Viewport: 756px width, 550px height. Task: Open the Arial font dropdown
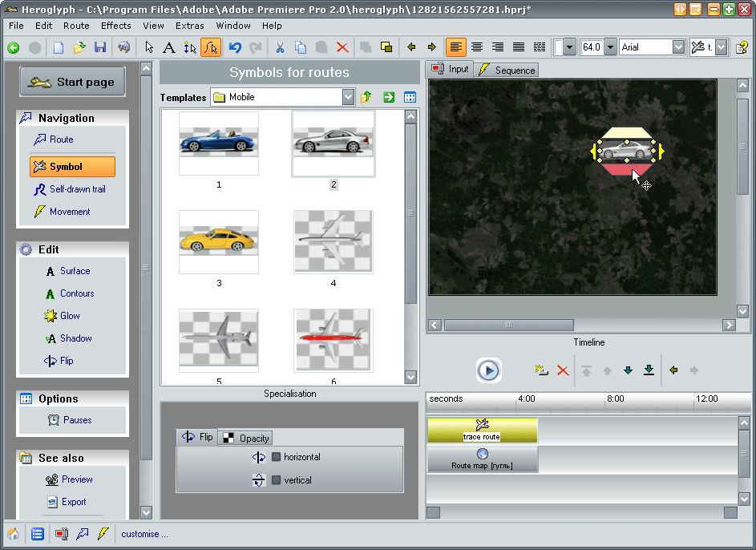click(678, 47)
